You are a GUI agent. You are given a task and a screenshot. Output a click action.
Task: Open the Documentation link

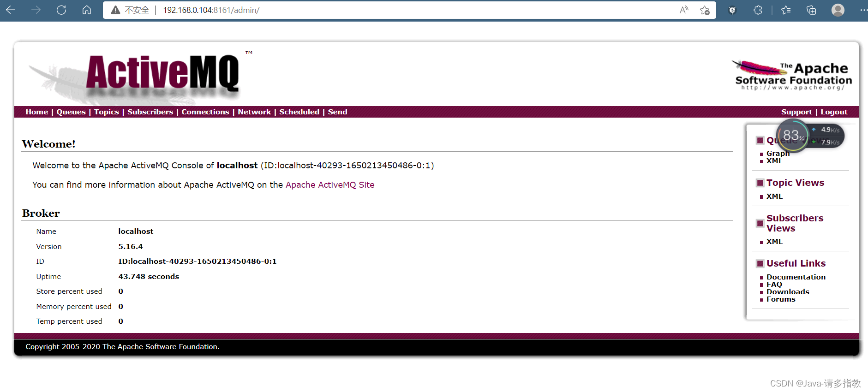tap(796, 277)
